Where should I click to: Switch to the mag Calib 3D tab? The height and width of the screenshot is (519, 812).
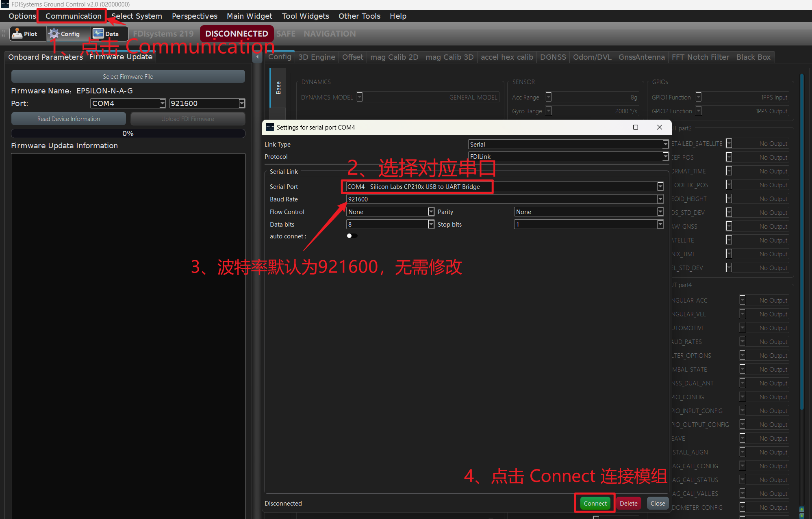point(449,57)
